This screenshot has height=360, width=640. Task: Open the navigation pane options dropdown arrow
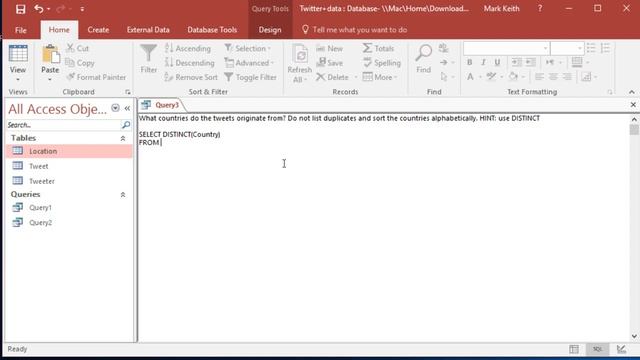coord(116,108)
